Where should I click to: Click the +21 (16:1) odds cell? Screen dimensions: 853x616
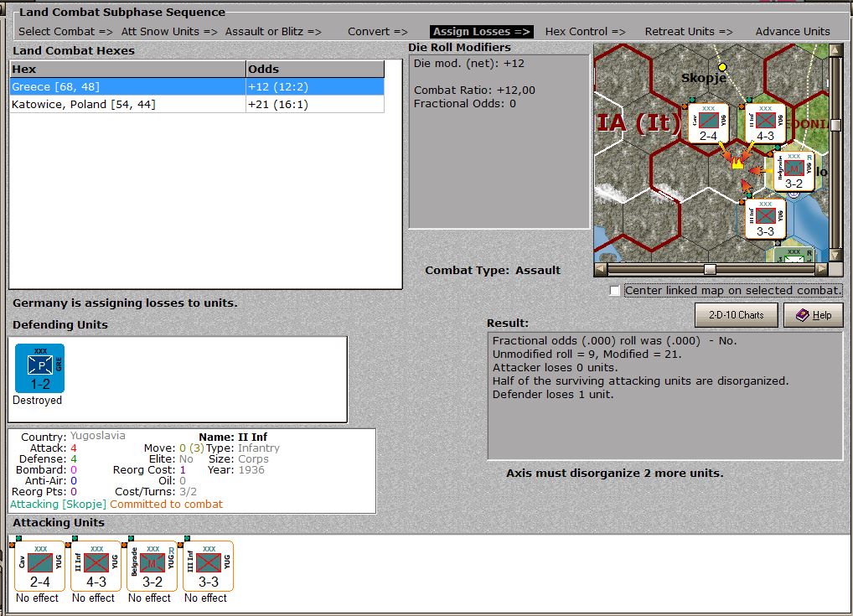(x=315, y=104)
